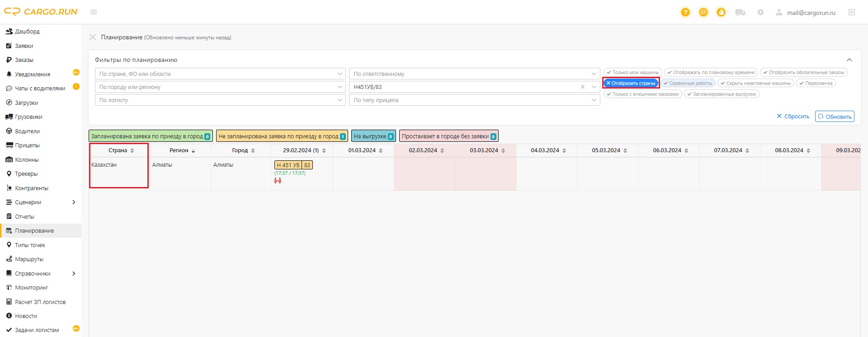This screenshot has width=868, height=337.
Task: Enable the 'Пересменка' filter chip
Action: tap(816, 83)
